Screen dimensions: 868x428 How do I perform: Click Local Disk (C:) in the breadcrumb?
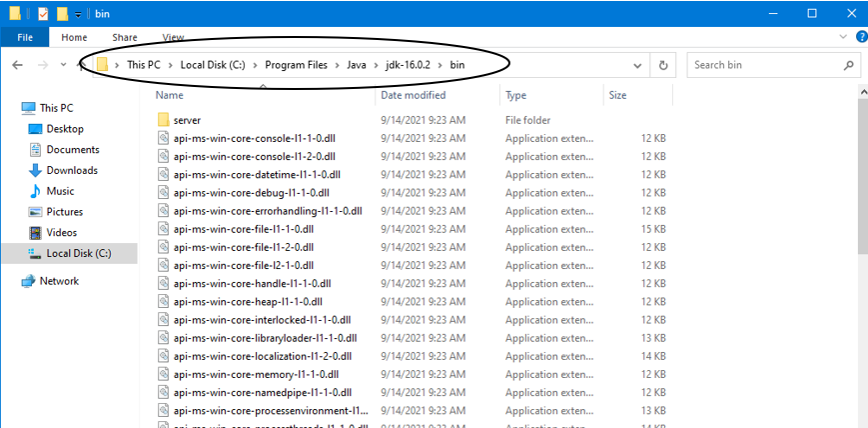point(213,65)
